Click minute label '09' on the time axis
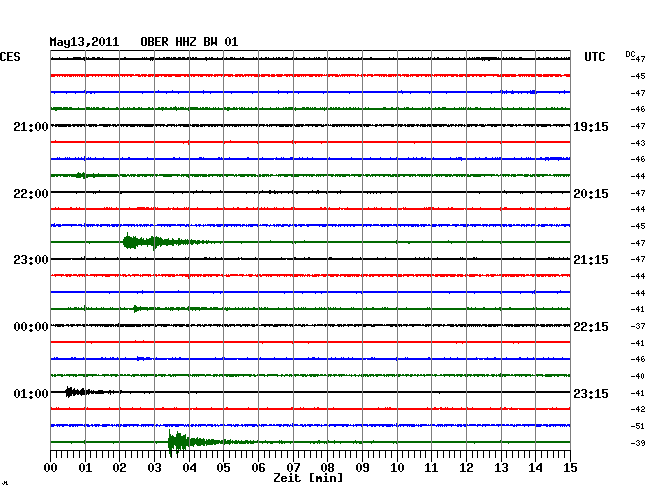 pyautogui.click(x=362, y=468)
